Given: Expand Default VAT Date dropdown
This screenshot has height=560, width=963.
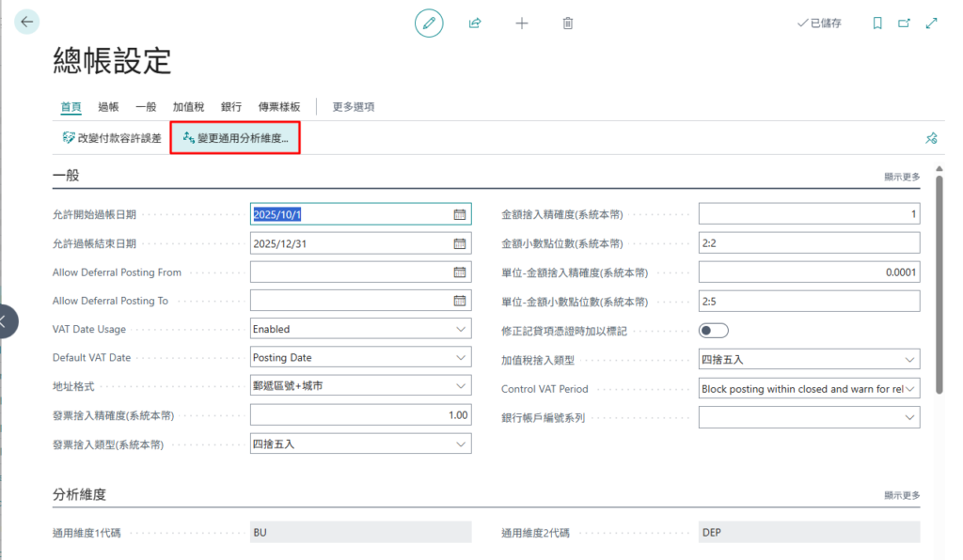Looking at the screenshot, I should (461, 358).
